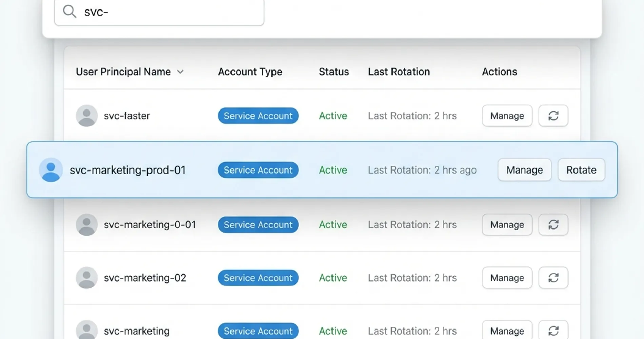This screenshot has width=644, height=339.
Task: Open Manage for svc-marketing-02
Action: 507,278
